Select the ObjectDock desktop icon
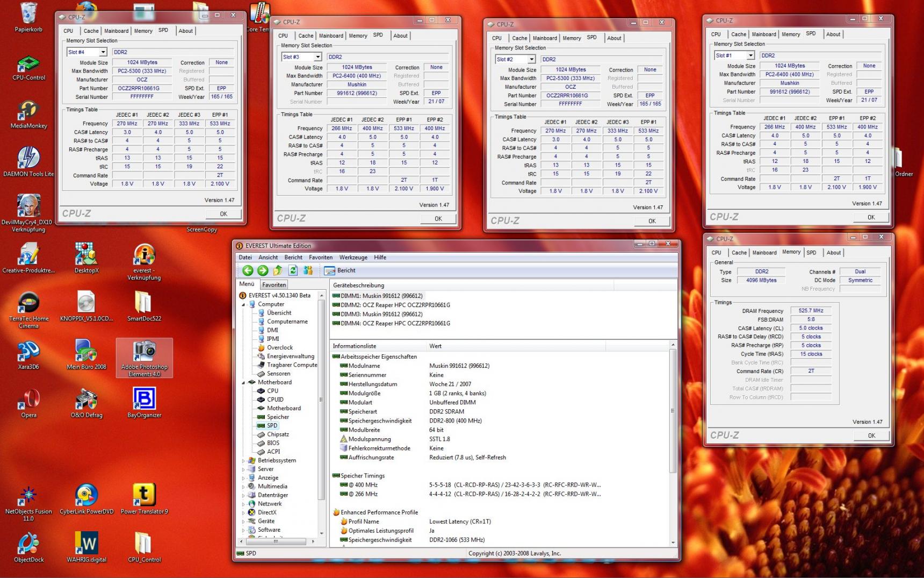This screenshot has width=924, height=578. [28, 547]
